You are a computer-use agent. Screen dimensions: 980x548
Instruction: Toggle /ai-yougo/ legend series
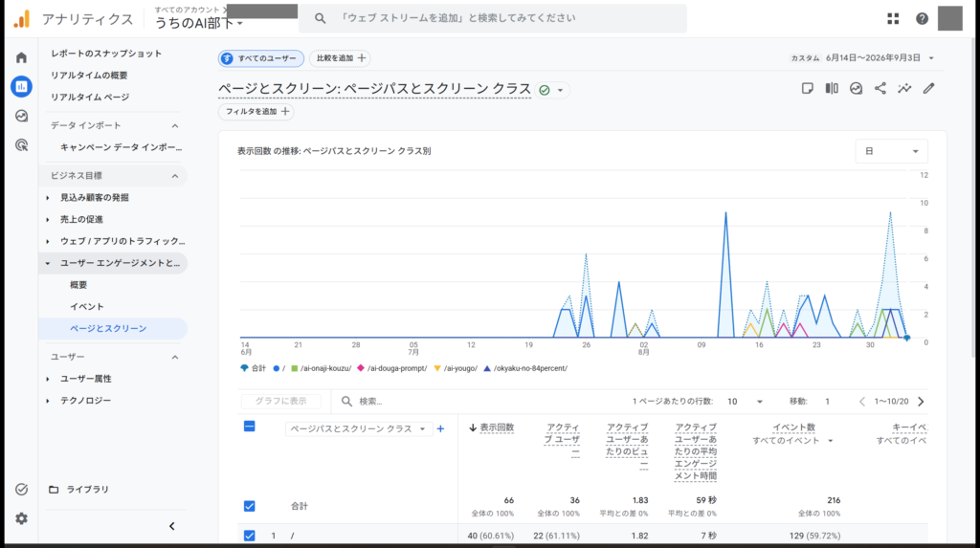coord(456,368)
